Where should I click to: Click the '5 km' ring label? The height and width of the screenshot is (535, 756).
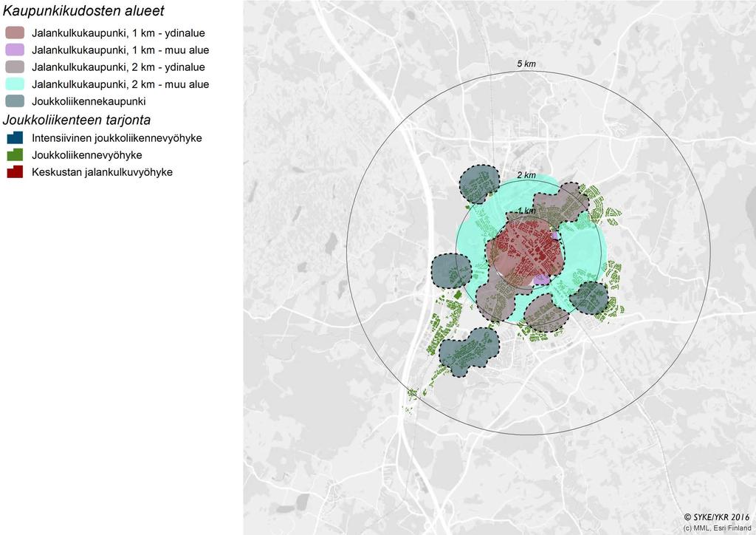tap(526, 64)
